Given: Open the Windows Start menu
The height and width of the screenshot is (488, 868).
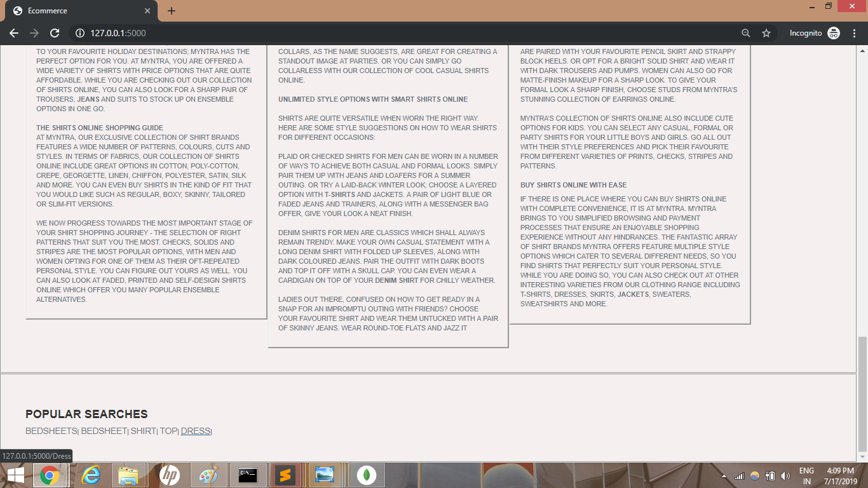Looking at the screenshot, I should [15, 475].
